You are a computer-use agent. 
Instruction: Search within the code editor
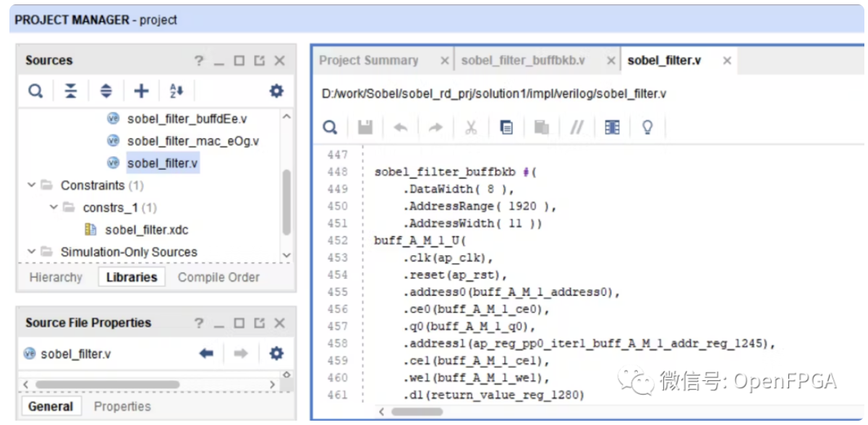330,127
